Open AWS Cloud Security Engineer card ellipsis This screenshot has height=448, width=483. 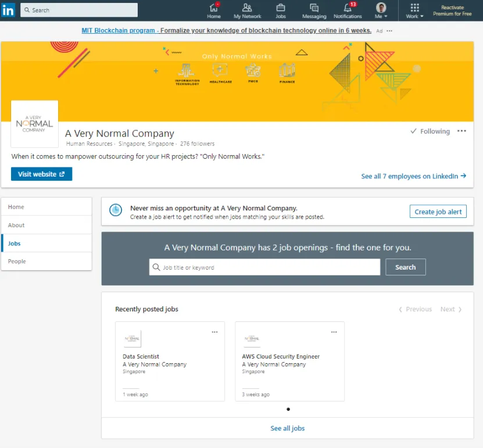click(x=334, y=332)
